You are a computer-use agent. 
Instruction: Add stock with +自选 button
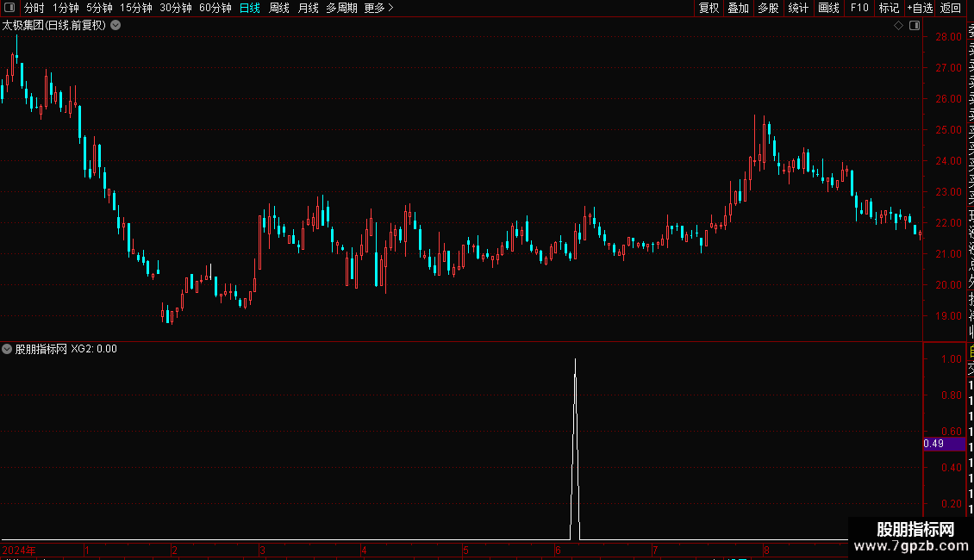pos(920,8)
